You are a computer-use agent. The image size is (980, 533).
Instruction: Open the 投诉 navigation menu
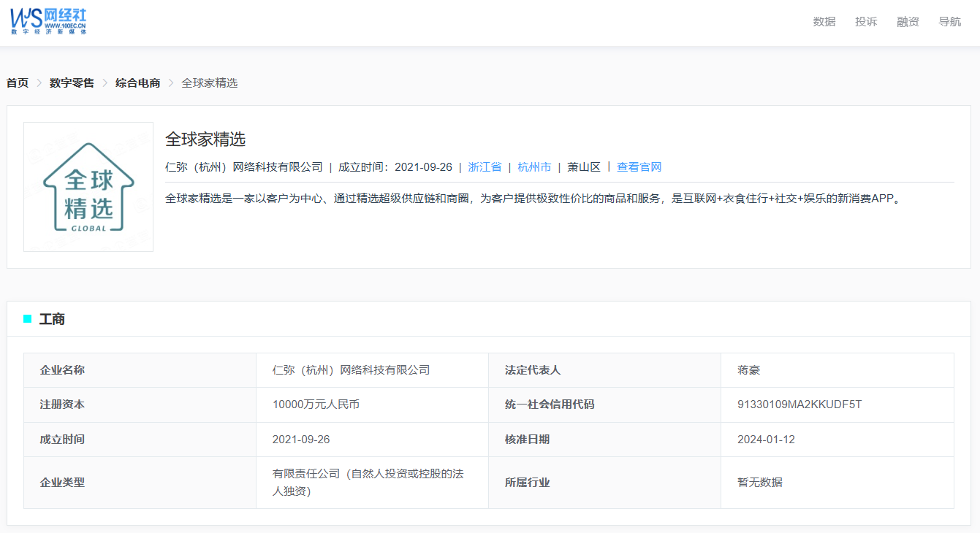coord(866,22)
